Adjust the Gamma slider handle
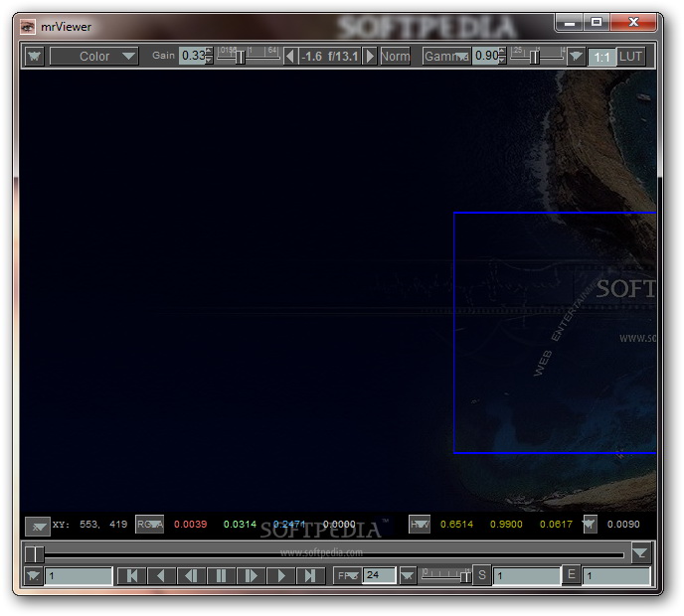 534,57
